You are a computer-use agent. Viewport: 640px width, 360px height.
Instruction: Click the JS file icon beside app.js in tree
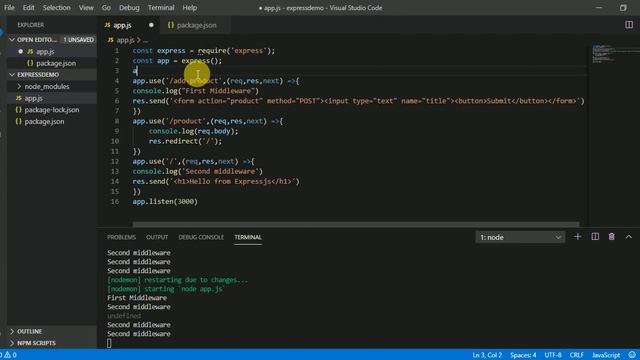click(18, 98)
